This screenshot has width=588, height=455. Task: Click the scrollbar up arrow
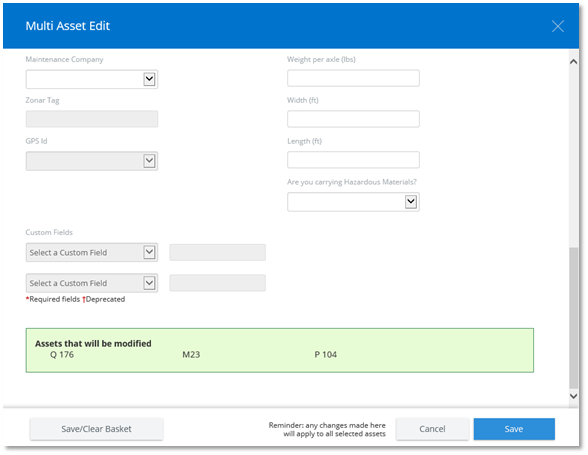click(x=573, y=62)
